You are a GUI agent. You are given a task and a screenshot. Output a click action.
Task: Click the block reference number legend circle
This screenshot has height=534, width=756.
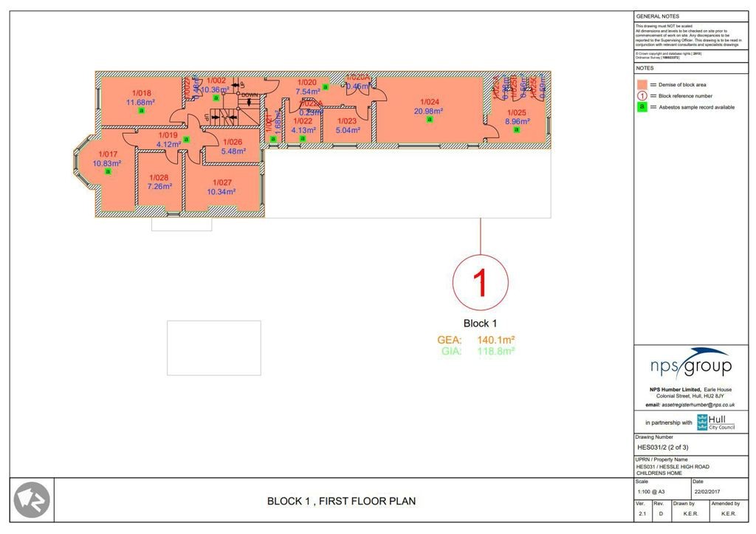coord(642,96)
